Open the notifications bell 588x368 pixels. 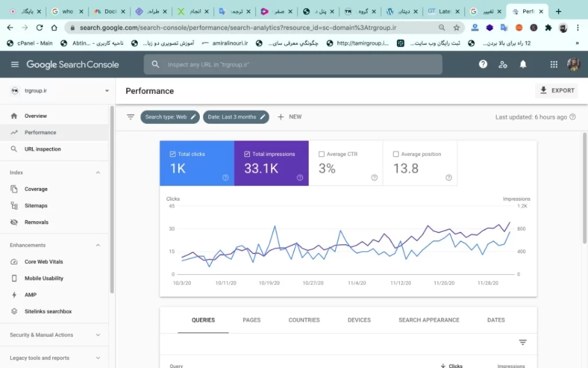tap(523, 64)
